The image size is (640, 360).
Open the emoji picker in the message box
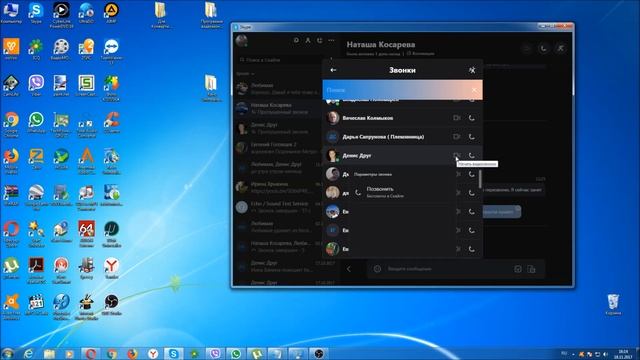tap(378, 269)
